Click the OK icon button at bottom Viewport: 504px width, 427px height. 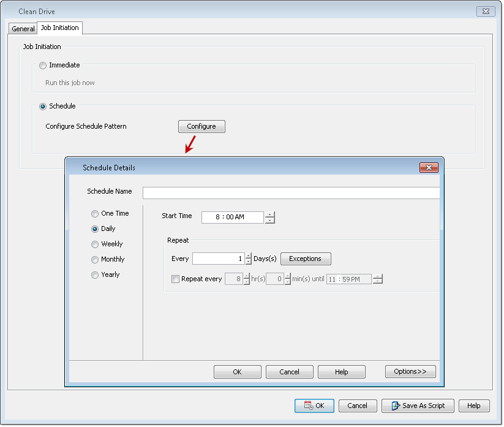pyautogui.click(x=314, y=406)
